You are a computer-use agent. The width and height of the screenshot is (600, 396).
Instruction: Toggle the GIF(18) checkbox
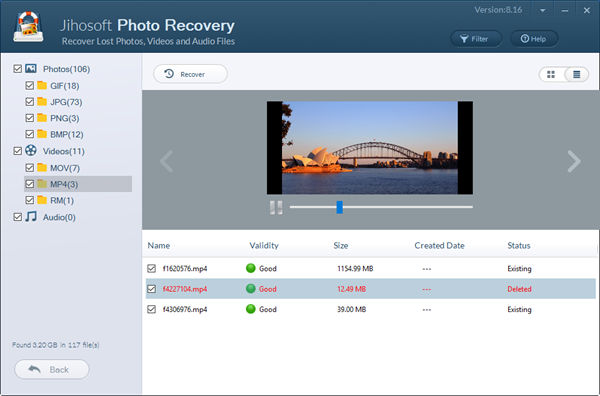[29, 85]
